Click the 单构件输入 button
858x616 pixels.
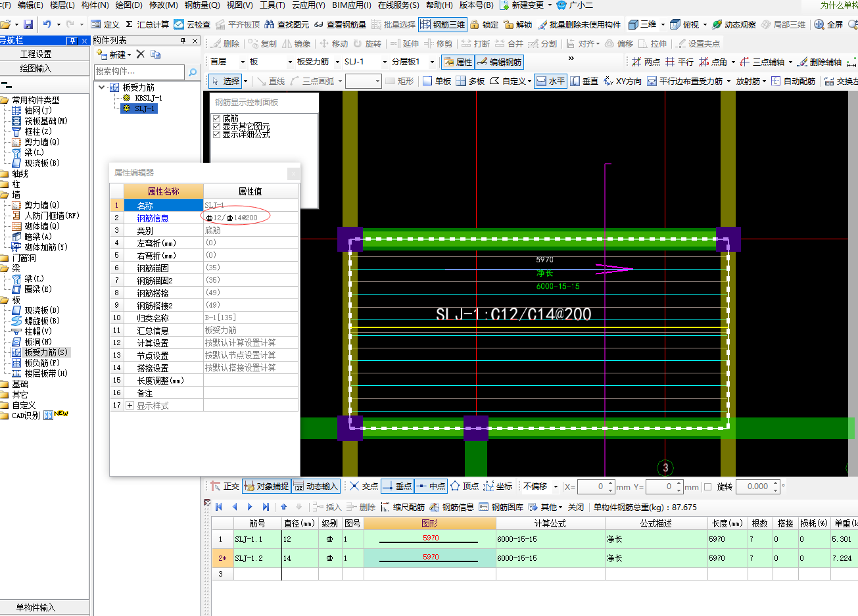pos(36,607)
